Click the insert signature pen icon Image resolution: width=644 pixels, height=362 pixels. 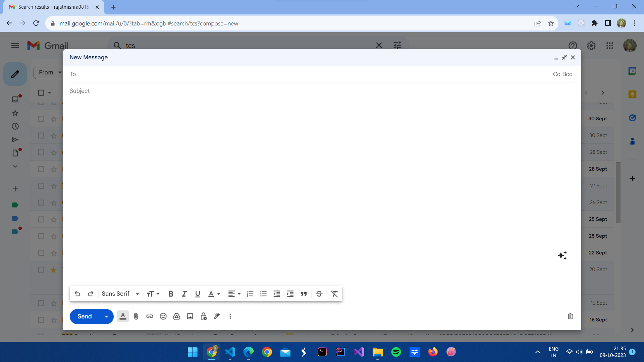coord(217,316)
